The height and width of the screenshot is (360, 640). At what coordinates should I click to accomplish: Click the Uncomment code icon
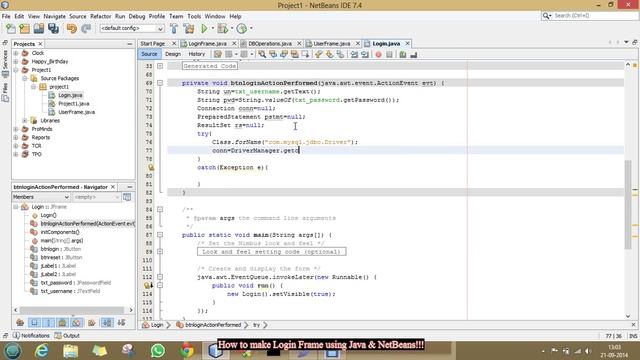click(413, 54)
